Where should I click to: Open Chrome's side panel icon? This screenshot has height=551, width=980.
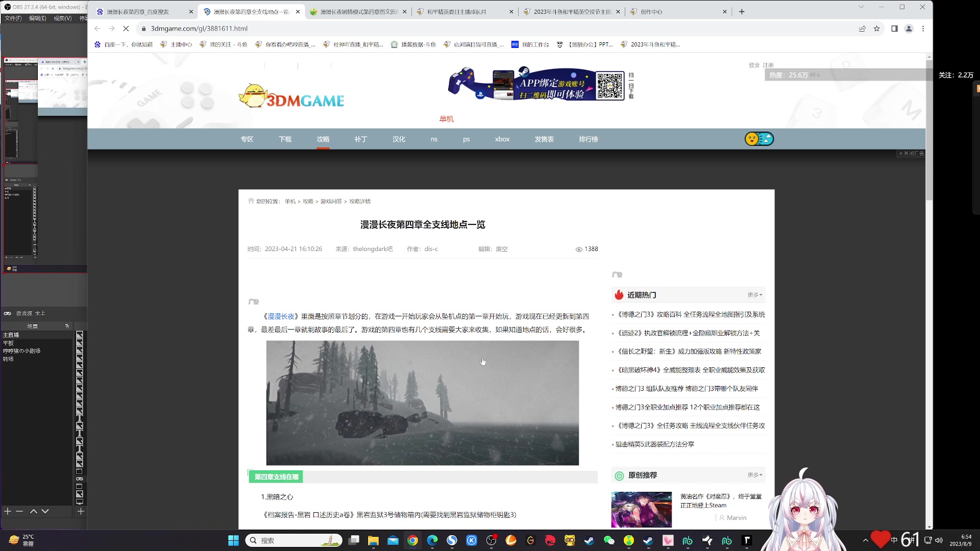[894, 29]
